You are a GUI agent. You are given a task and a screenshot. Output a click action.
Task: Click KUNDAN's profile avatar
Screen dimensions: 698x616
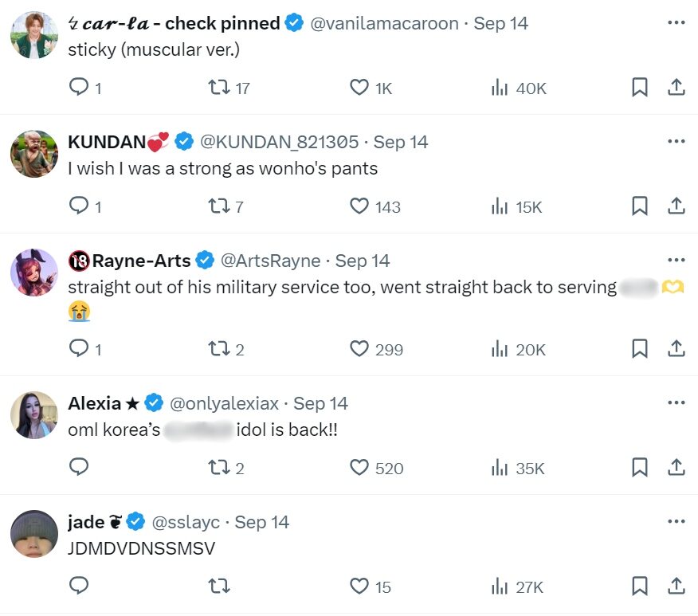click(34, 154)
